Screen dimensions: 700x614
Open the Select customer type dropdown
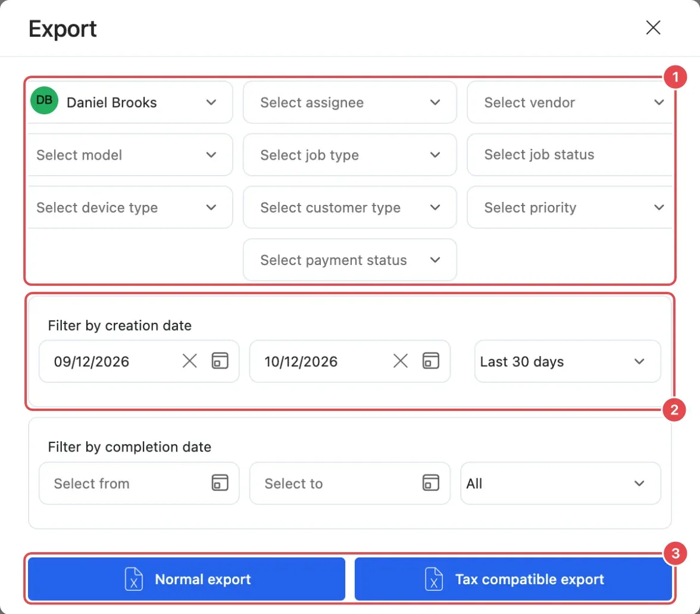tap(349, 207)
